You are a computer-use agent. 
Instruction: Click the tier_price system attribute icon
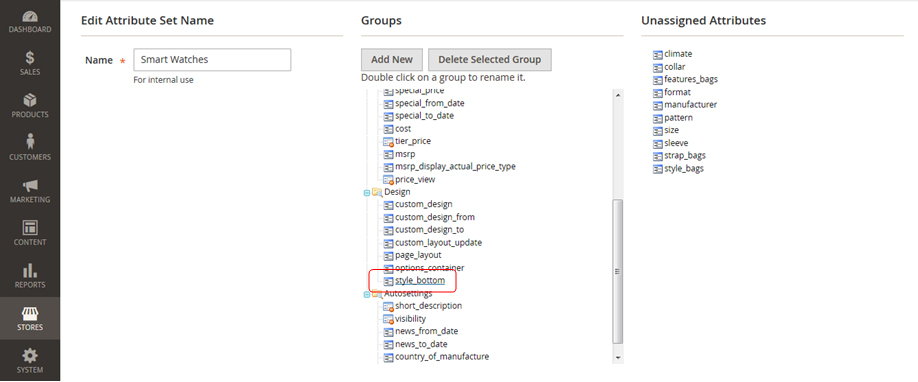coord(388,142)
